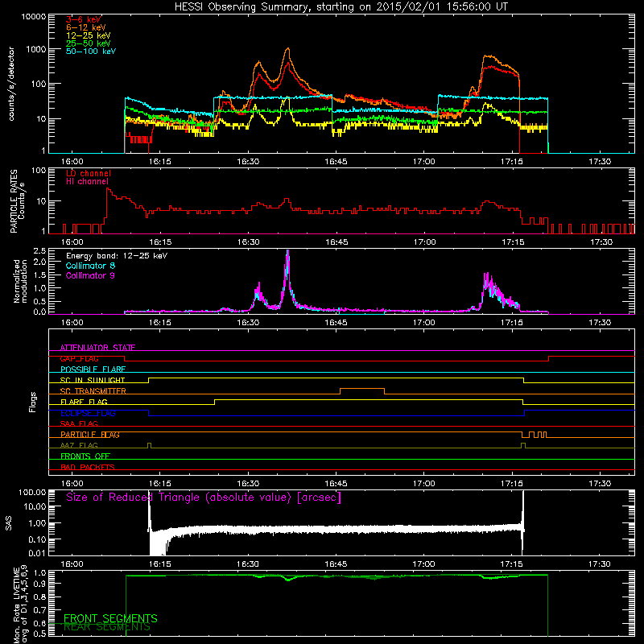The height and width of the screenshot is (644, 644).
Task: Click the 17:00 tick under the count-rate plot
Action: click(424, 162)
